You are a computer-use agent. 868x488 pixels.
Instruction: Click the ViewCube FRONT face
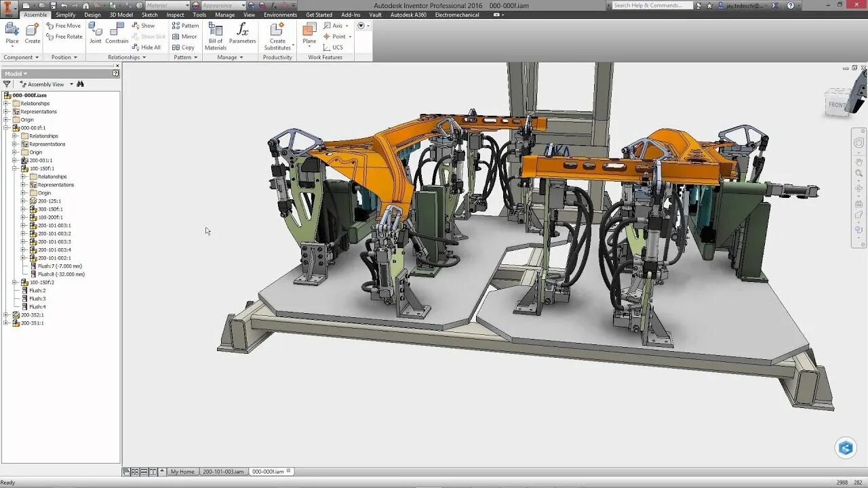[x=837, y=104]
